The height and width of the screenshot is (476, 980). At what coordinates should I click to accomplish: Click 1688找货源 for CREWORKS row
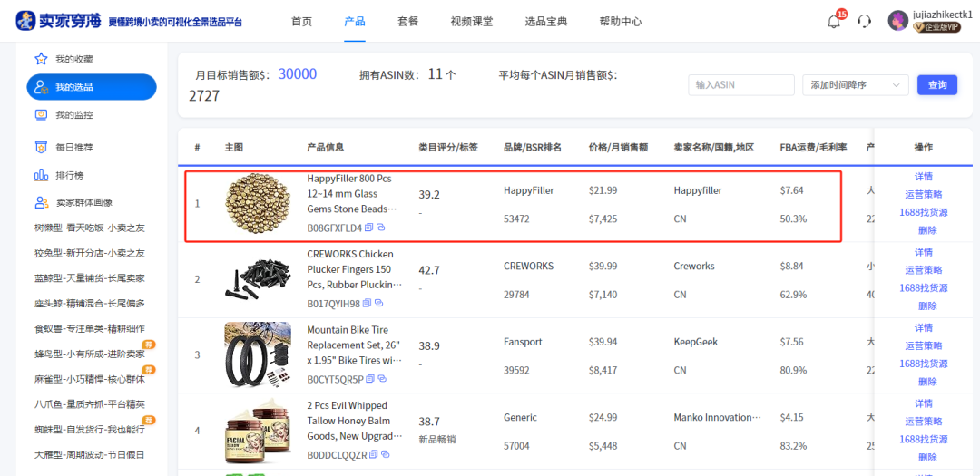(x=923, y=288)
